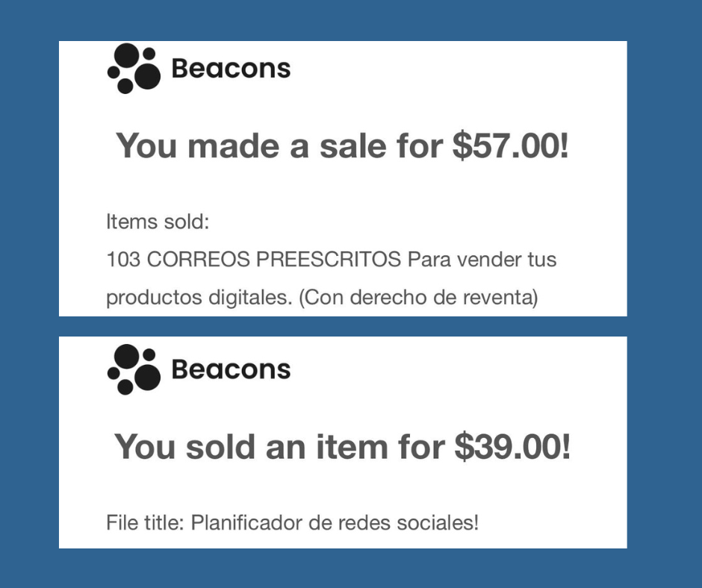
Task: Click the $39.00 sale amount
Action: [512, 447]
